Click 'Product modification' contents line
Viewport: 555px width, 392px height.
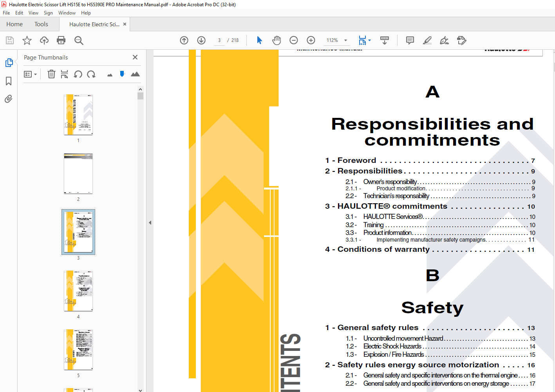(x=440, y=188)
